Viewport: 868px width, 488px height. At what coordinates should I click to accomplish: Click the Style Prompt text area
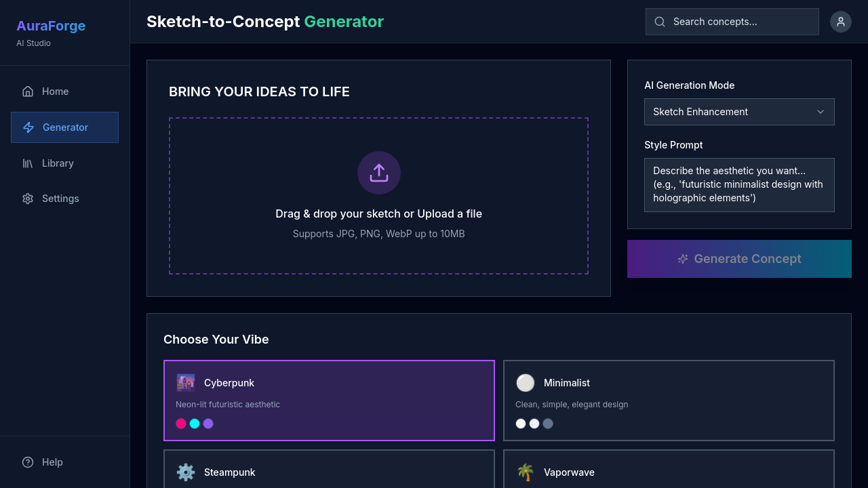click(739, 184)
